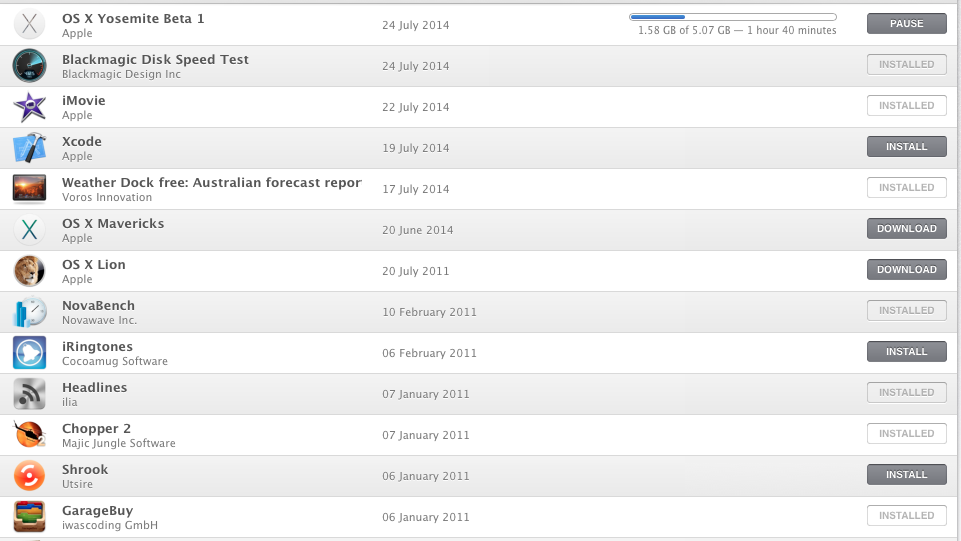Screen dimensions: 961x541
Task: Click purchase date 06 February 2011
Action: click(429, 353)
